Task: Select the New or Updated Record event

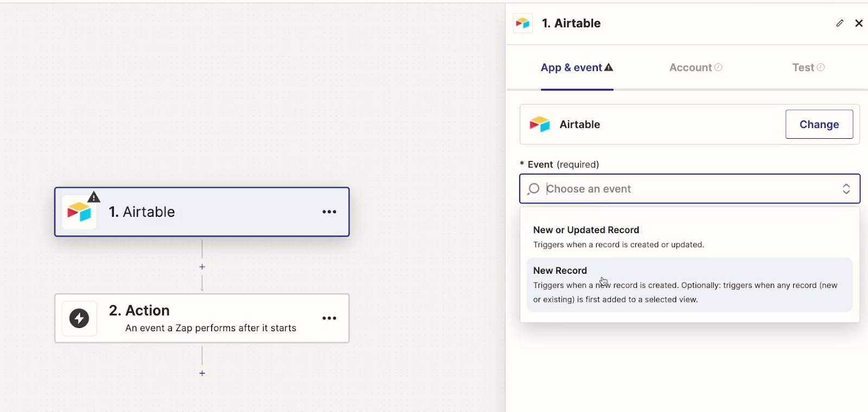Action: coord(690,237)
